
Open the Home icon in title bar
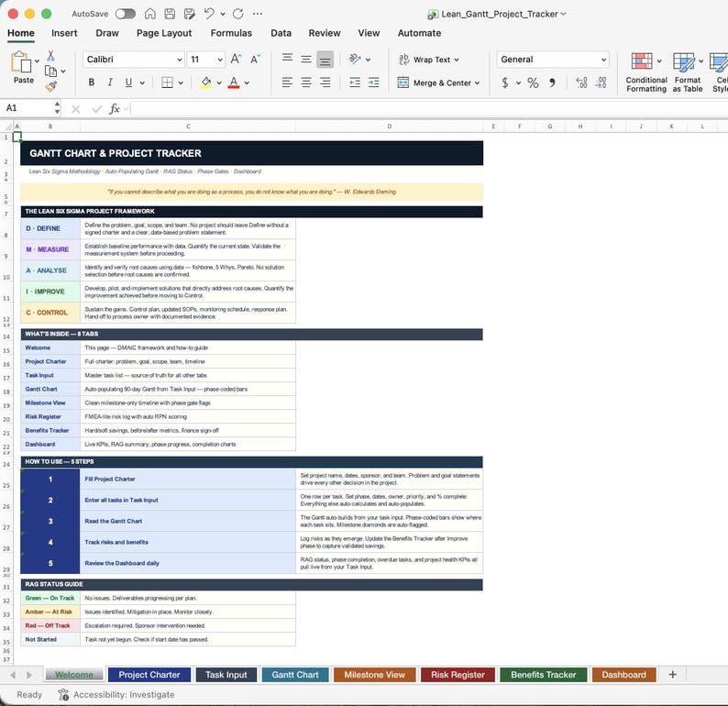[150, 14]
